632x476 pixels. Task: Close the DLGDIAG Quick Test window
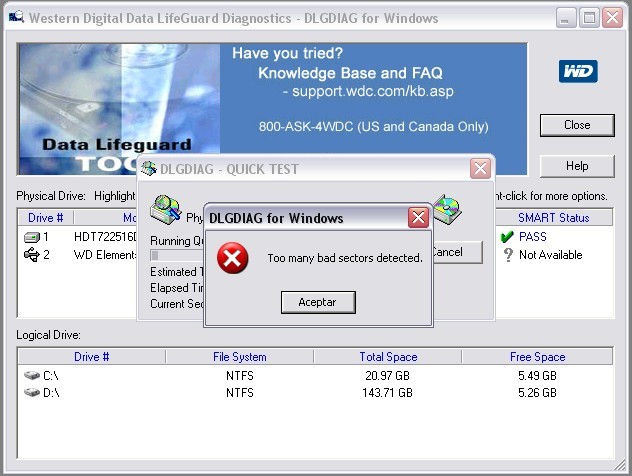[x=480, y=168]
